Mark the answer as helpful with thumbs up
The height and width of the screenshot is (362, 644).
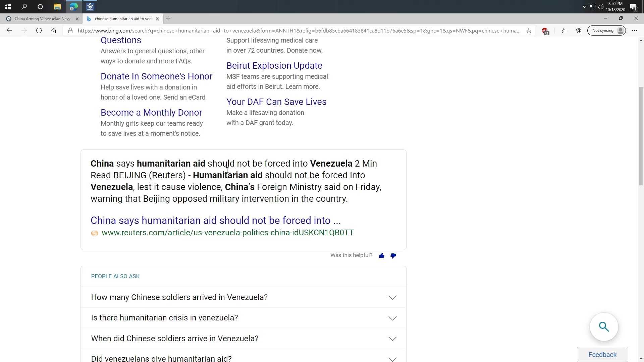click(x=381, y=256)
